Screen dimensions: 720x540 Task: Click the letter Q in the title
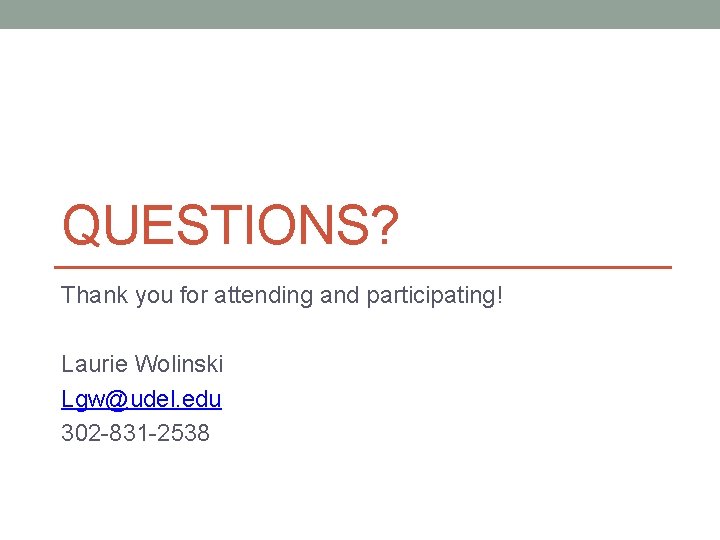point(83,227)
